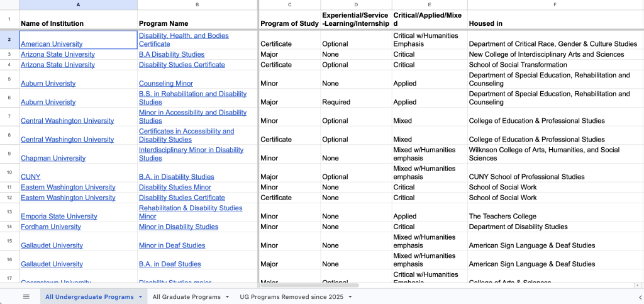Open Eastern Washington University link in row 12
Image resolution: width=644 pixels, height=304 pixels.
[68, 198]
